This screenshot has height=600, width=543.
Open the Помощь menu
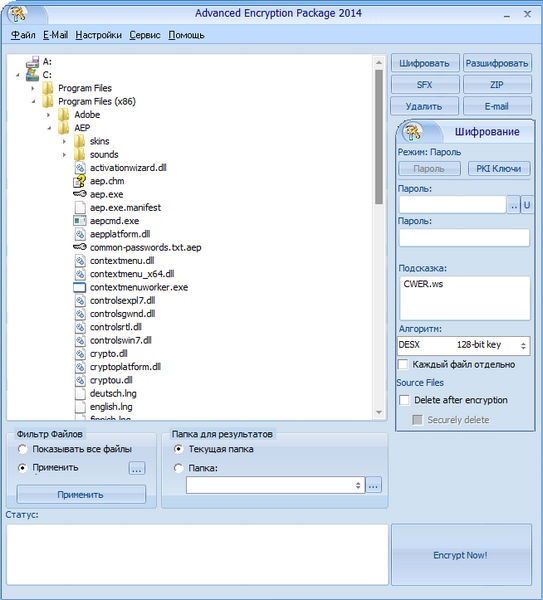pyautogui.click(x=186, y=35)
